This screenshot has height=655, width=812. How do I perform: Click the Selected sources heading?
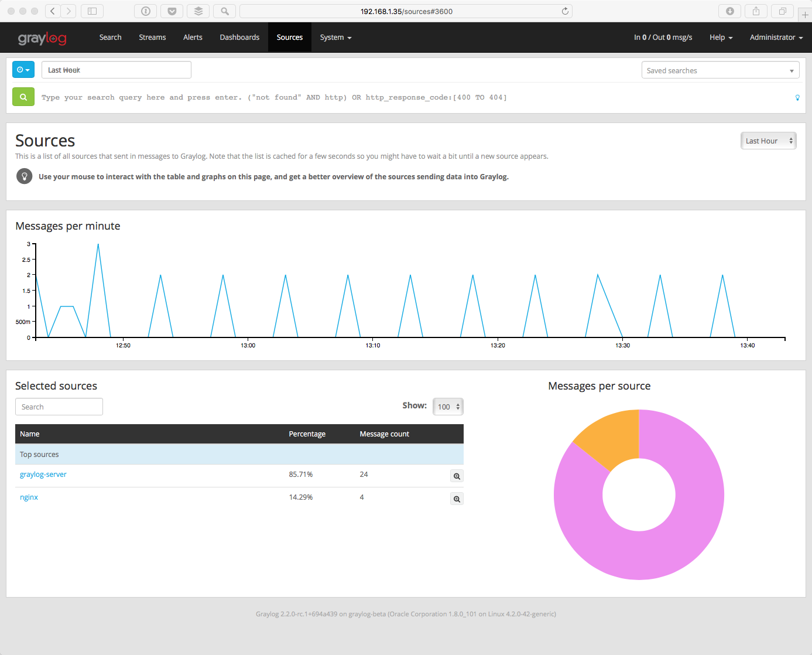(x=56, y=386)
